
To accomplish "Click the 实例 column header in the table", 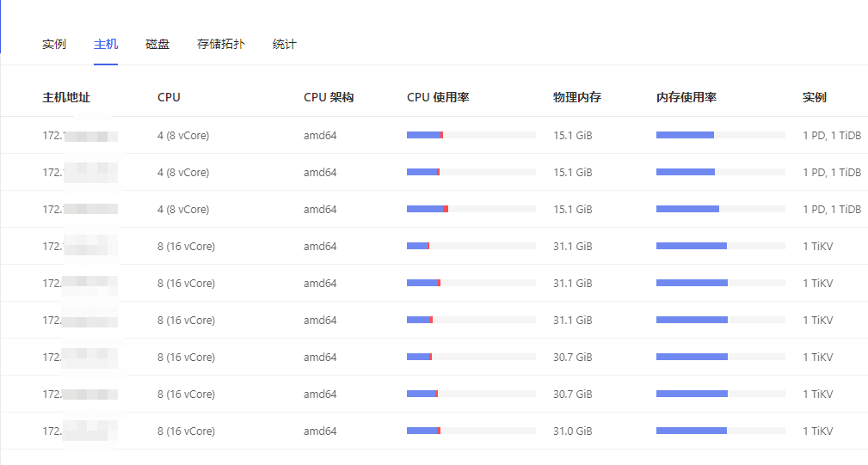I will click(x=815, y=97).
